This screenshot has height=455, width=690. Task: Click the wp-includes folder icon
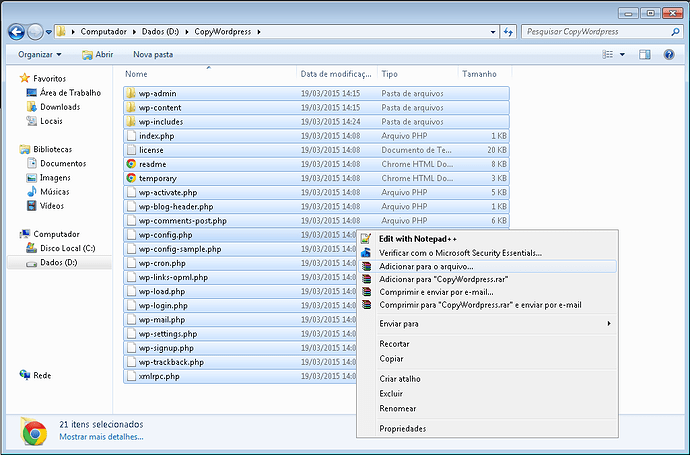pos(131,121)
